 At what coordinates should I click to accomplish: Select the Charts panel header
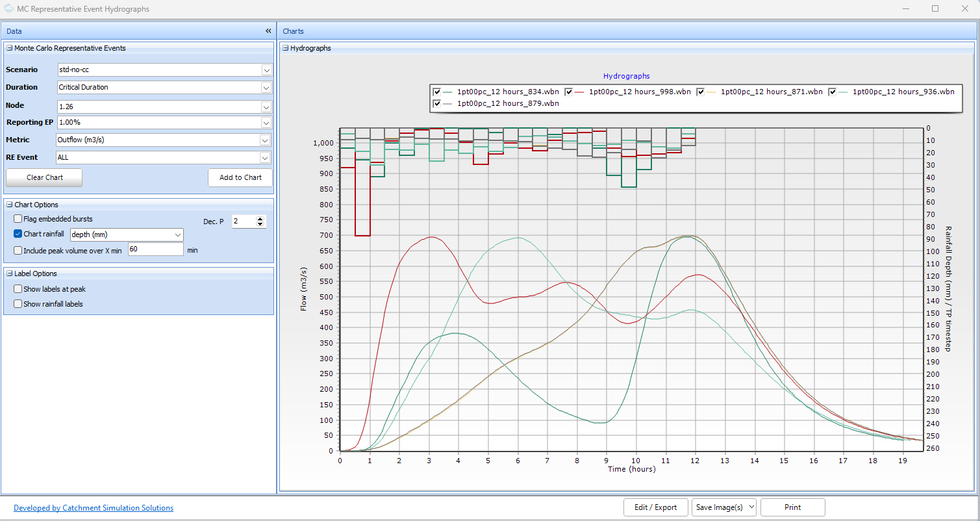click(294, 31)
